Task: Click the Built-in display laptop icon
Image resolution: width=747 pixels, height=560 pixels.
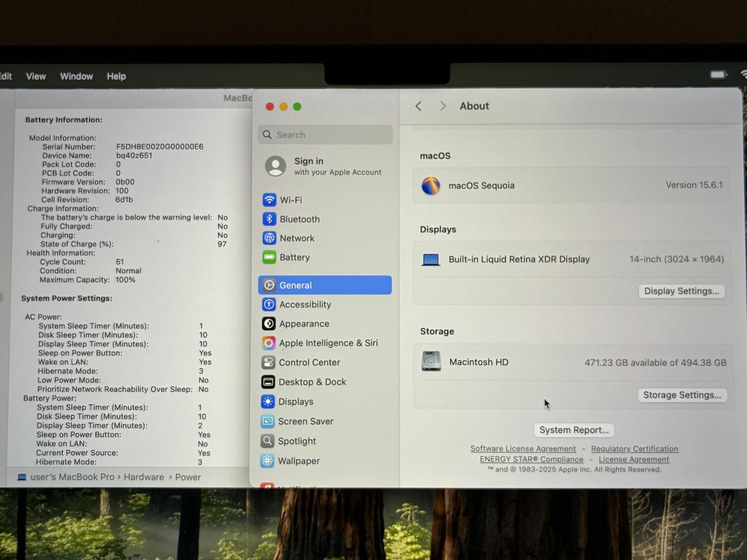Action: point(431,260)
